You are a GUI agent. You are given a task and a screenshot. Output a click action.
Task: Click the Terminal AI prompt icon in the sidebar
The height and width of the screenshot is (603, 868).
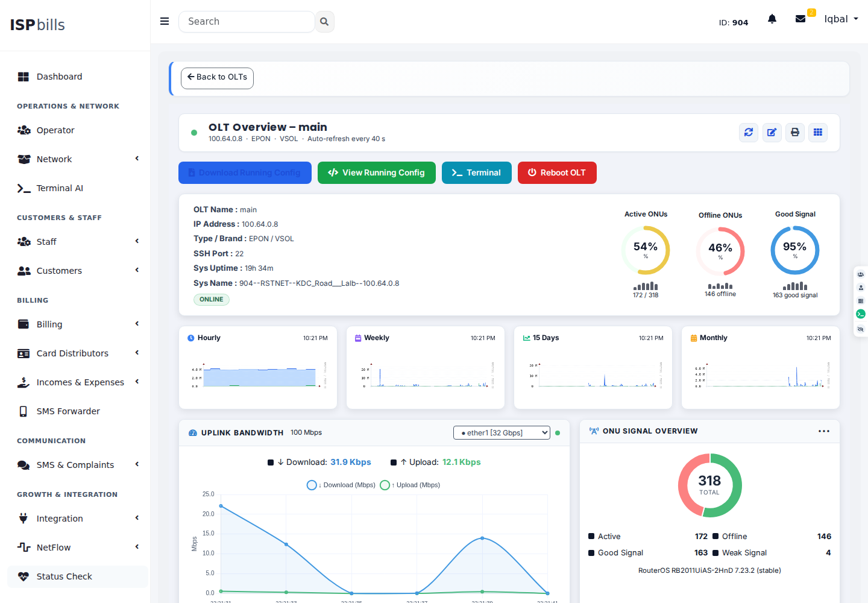tap(24, 188)
